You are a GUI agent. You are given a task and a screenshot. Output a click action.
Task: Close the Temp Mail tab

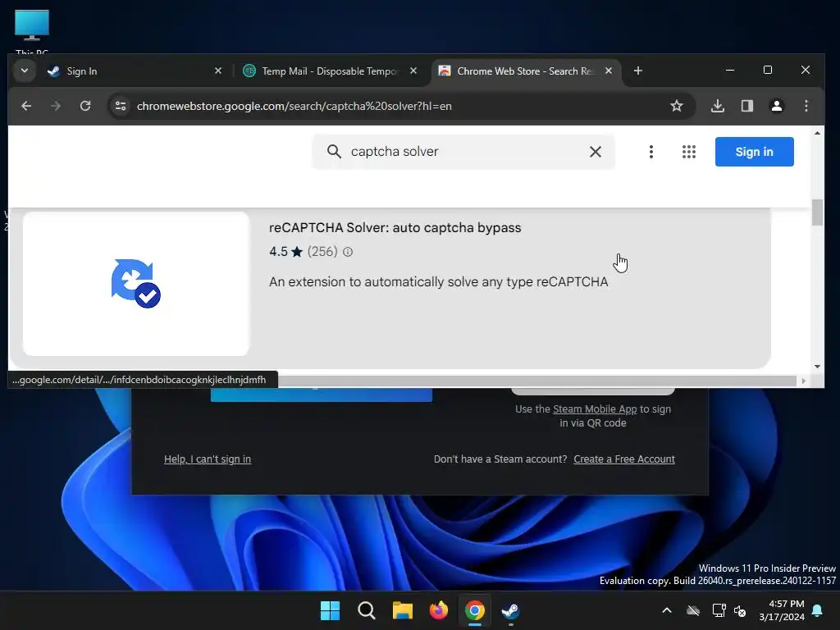pos(413,71)
